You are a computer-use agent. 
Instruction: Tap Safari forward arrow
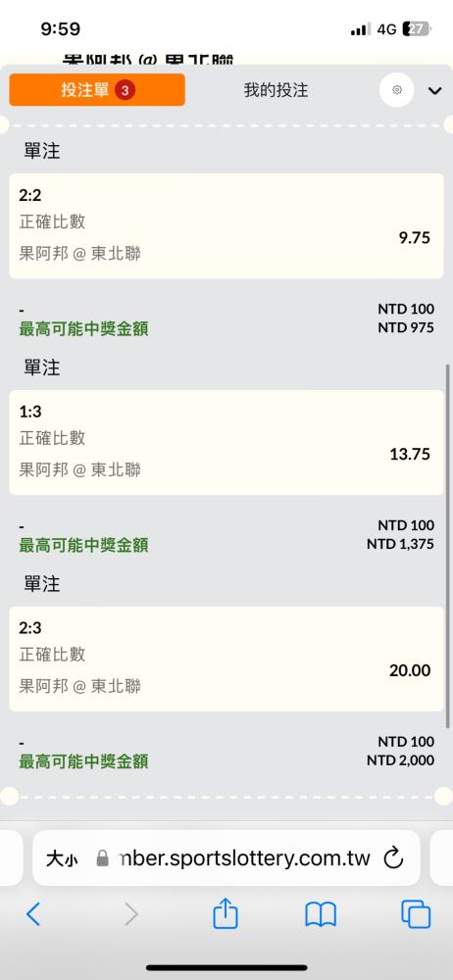(130, 914)
